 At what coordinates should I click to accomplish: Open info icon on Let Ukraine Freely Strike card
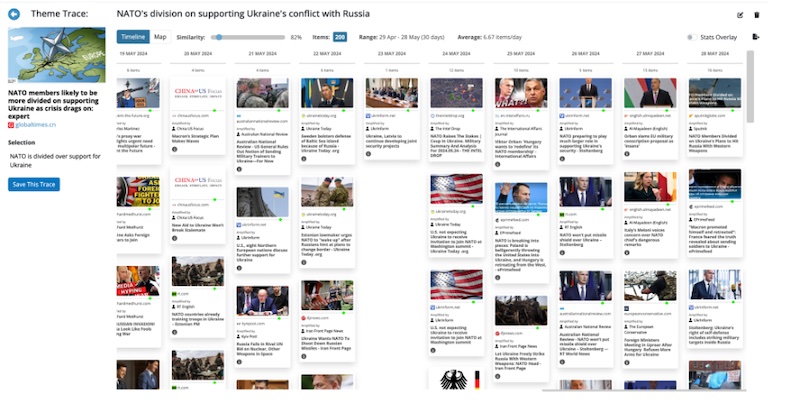(x=497, y=377)
